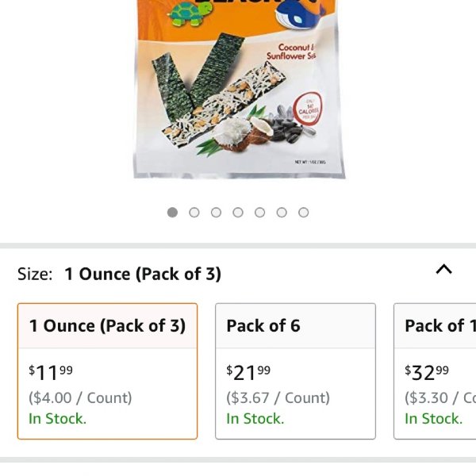Jump to the third carousel image dot

(x=216, y=213)
